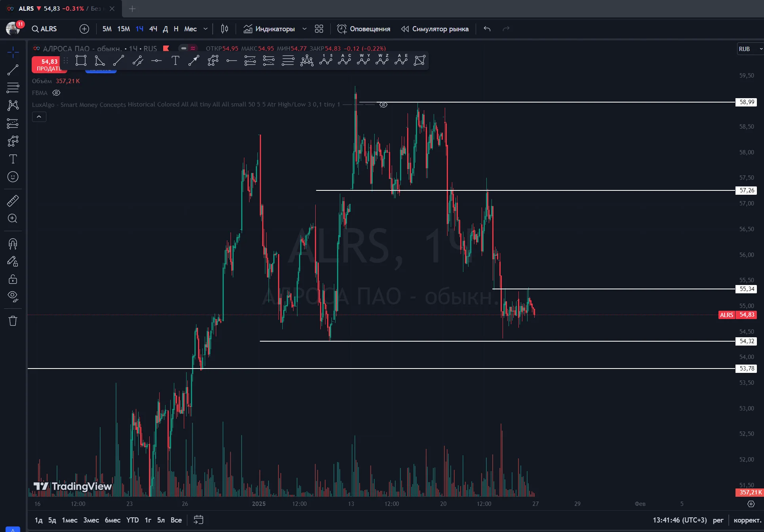Select the ABC correction wave tool
Screen dimensions: 764x532
345,60
